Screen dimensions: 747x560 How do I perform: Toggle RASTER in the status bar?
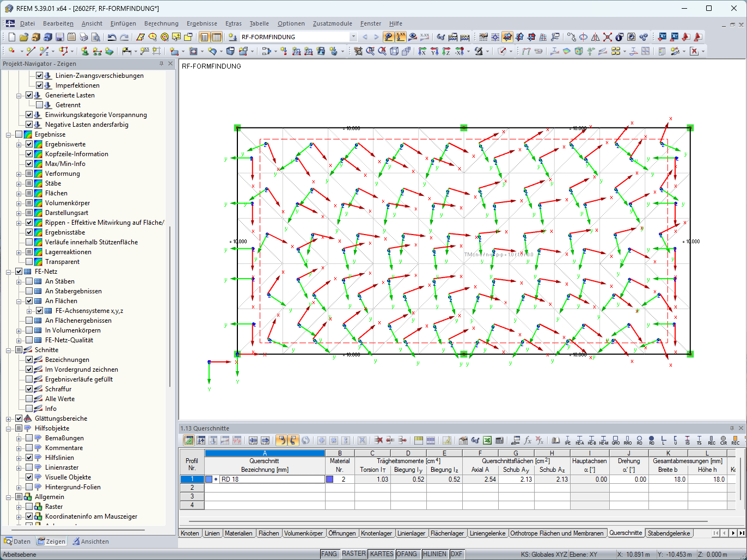(x=354, y=554)
